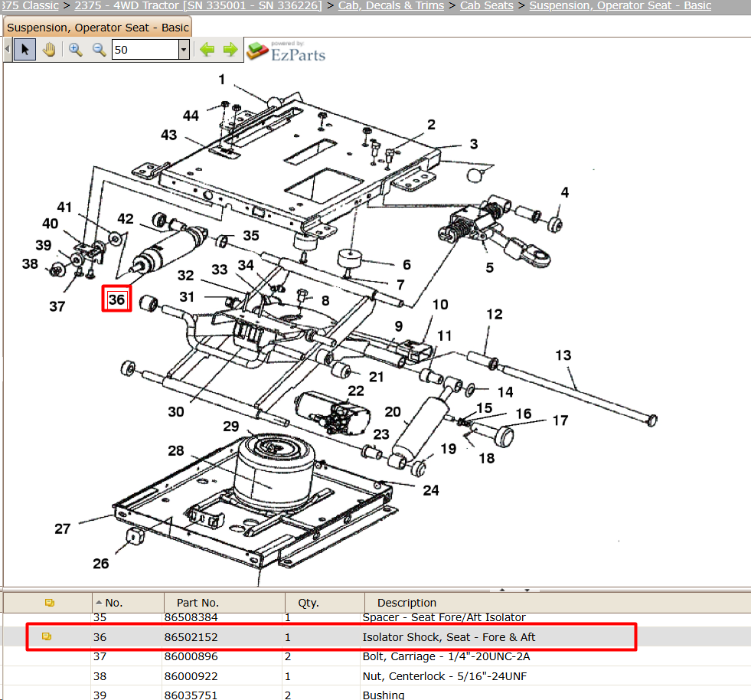
Task: Click note icon in row 36
Action: pos(47,636)
